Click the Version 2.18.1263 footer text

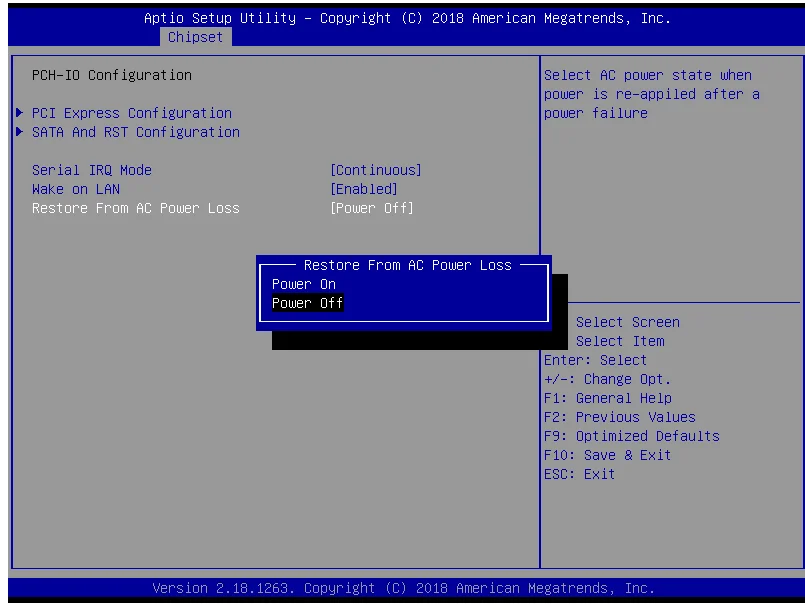click(404, 588)
